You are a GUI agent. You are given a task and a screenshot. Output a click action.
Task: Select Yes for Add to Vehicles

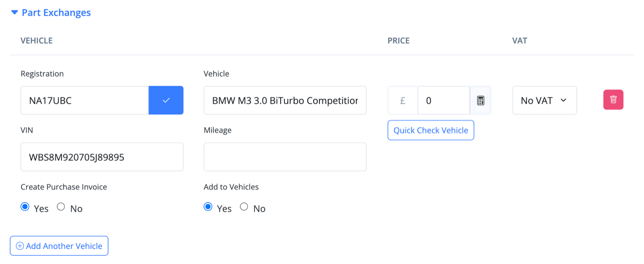(208, 207)
